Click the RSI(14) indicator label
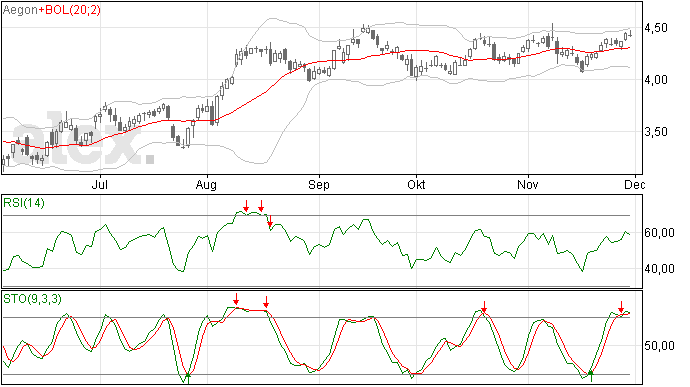Screen dimensions: 690x387 point(24,203)
